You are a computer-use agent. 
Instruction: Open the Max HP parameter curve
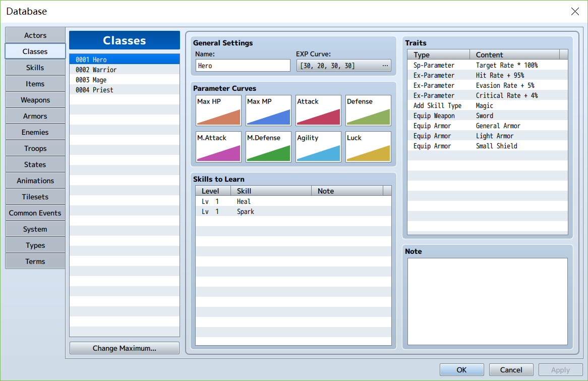218,111
